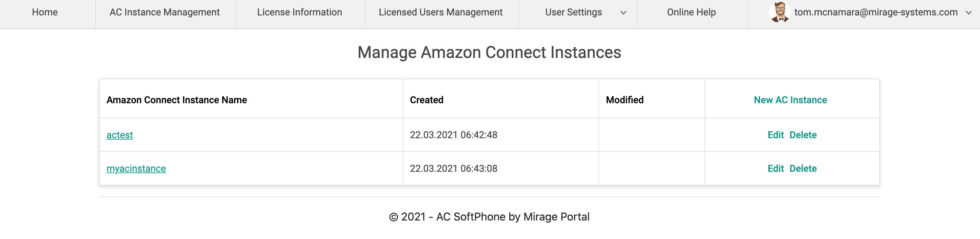Create a New AC Instance
Image resolution: width=980 pixels, height=239 pixels.
[790, 100]
